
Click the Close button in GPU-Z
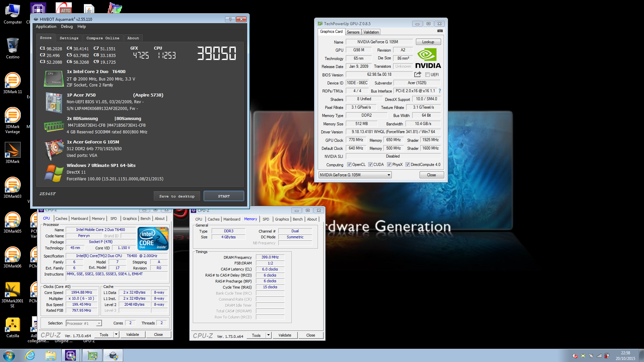(x=432, y=175)
